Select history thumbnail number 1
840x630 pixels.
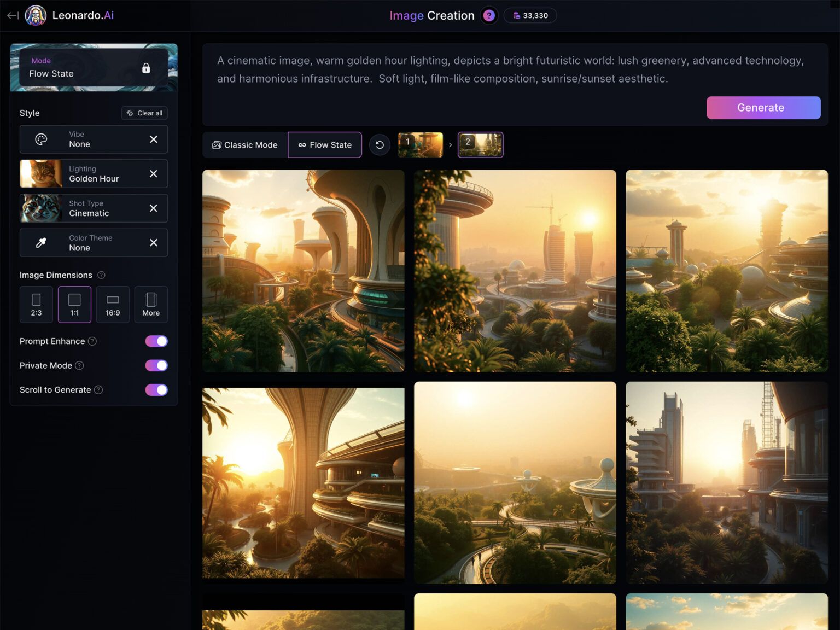tap(421, 145)
